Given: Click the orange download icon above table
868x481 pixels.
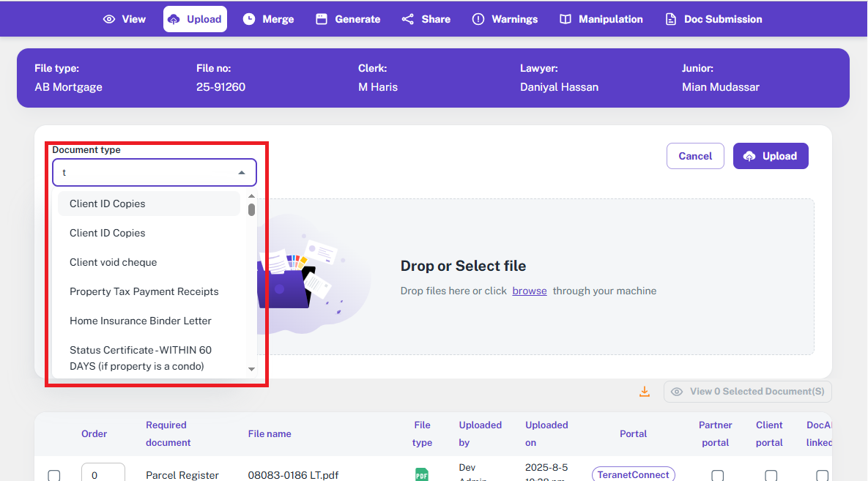Looking at the screenshot, I should 645,392.
